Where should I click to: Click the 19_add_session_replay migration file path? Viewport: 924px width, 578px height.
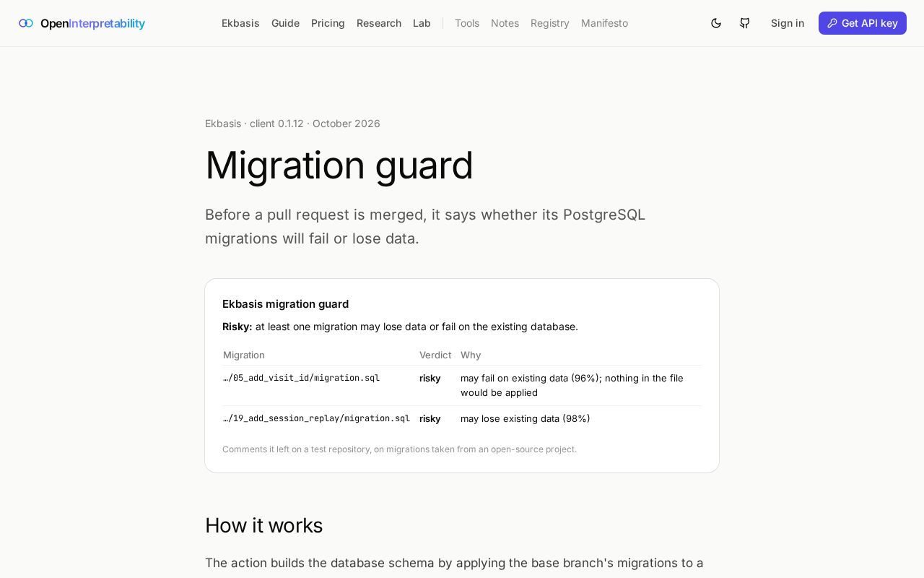[x=316, y=418]
